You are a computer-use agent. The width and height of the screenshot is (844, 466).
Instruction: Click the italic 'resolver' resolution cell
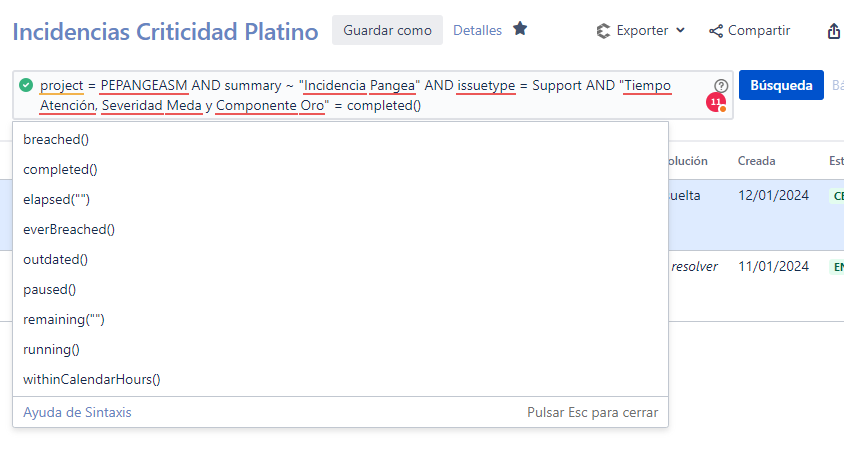click(694, 266)
